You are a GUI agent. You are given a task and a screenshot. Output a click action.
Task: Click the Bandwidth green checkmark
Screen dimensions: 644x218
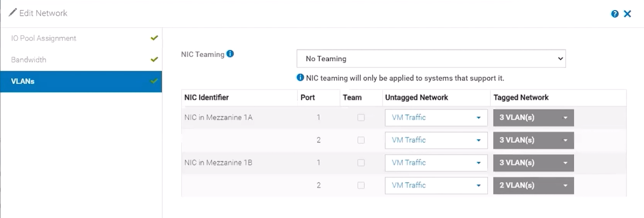click(x=154, y=59)
